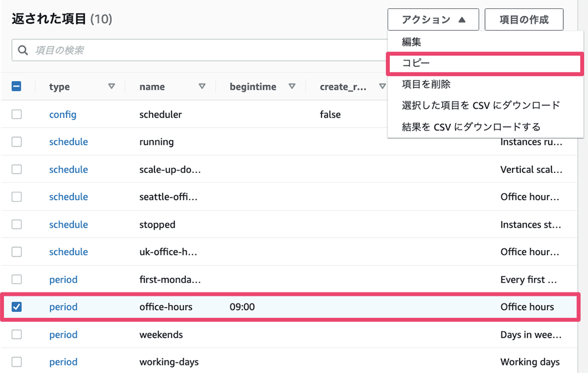This screenshot has width=588, height=373.
Task: Select 結果を CSV にダウンロードする
Action: tap(471, 126)
